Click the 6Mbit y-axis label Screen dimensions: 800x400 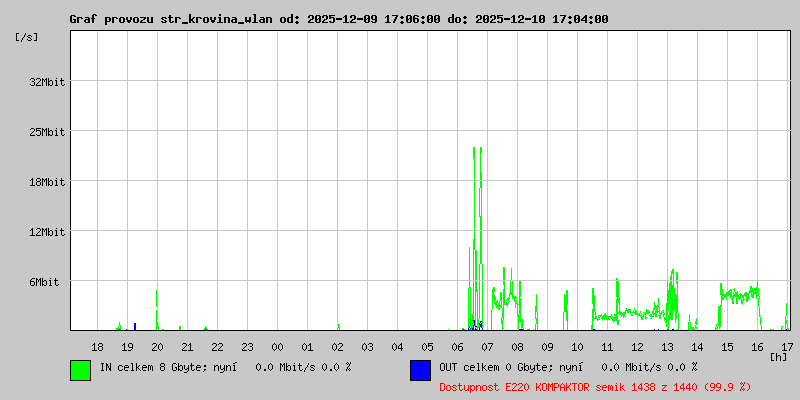[44, 282]
